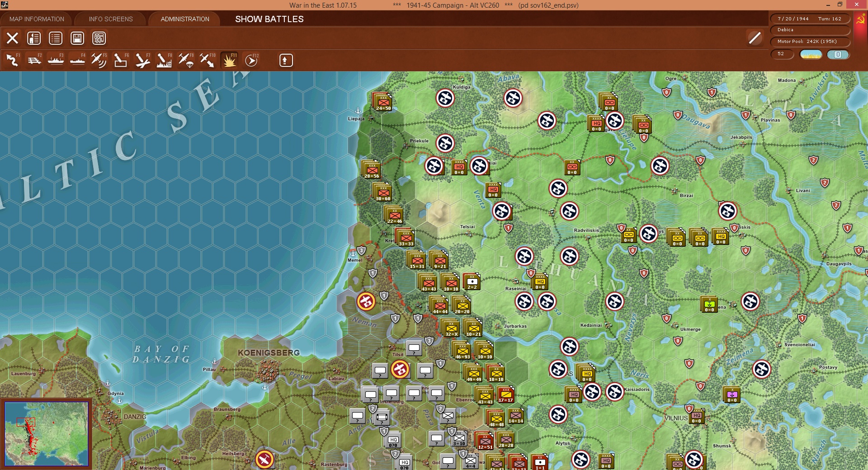Select the F4 amphibious transport icon
Viewport: 868px width, 470px height.
coord(78,60)
